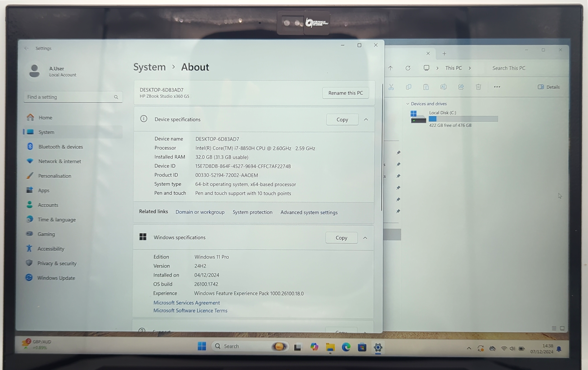Open Microsoft Store from the taskbar

[x=362, y=347]
